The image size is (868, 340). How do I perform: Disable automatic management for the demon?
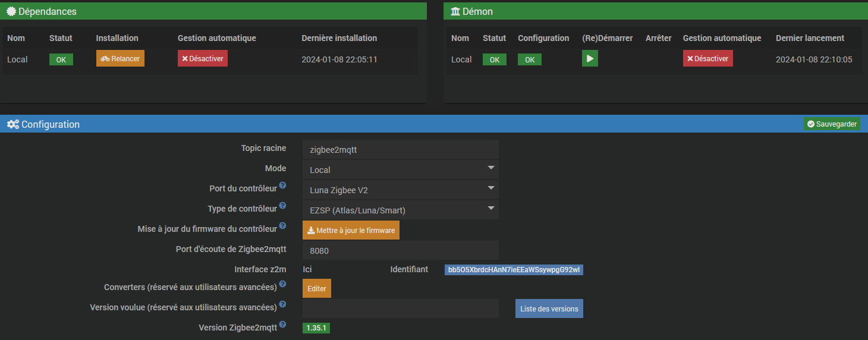tap(707, 59)
